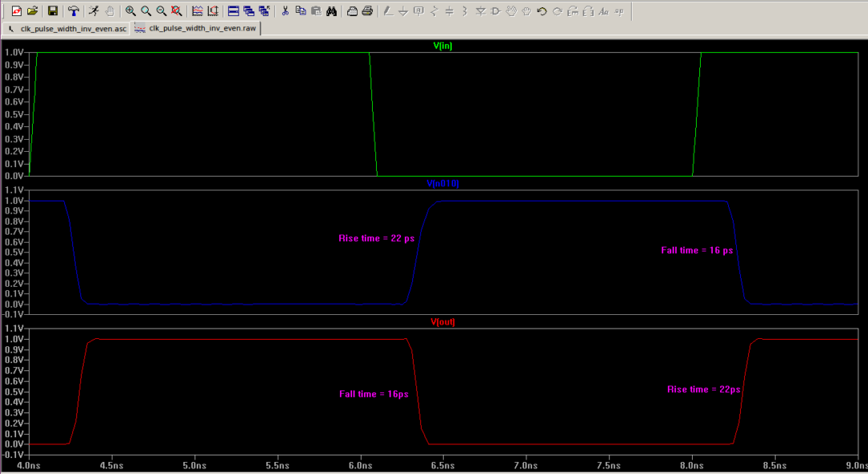This screenshot has height=474, width=868.
Task: Click the -0.1V label on V(out) axis
Action: pos(13,455)
